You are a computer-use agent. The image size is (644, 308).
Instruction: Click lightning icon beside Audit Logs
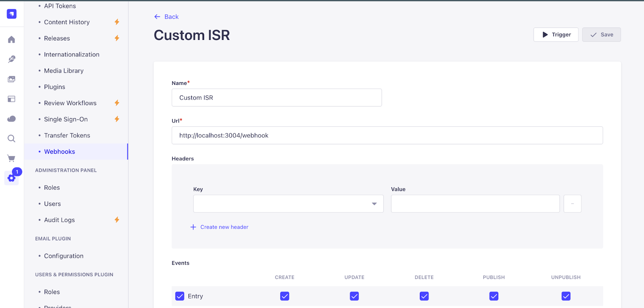coord(117,219)
